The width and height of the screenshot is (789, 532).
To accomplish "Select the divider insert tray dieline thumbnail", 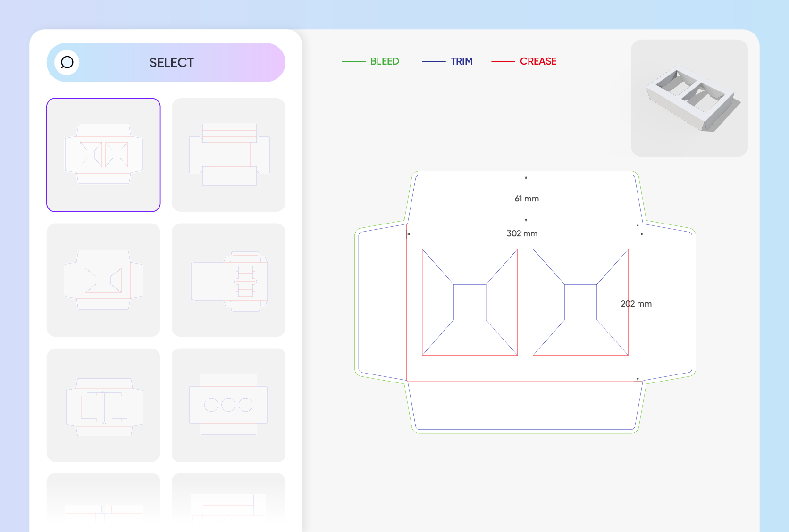I will (103, 405).
